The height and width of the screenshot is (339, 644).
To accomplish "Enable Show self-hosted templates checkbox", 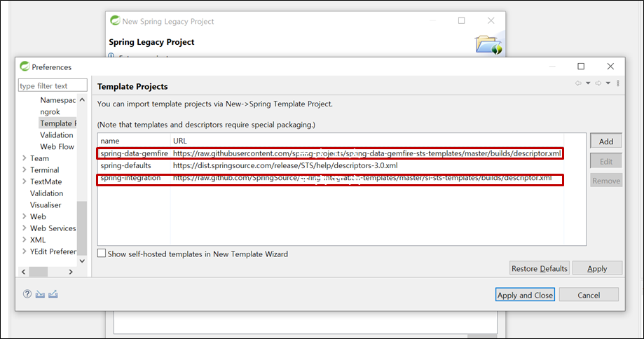I will [102, 254].
